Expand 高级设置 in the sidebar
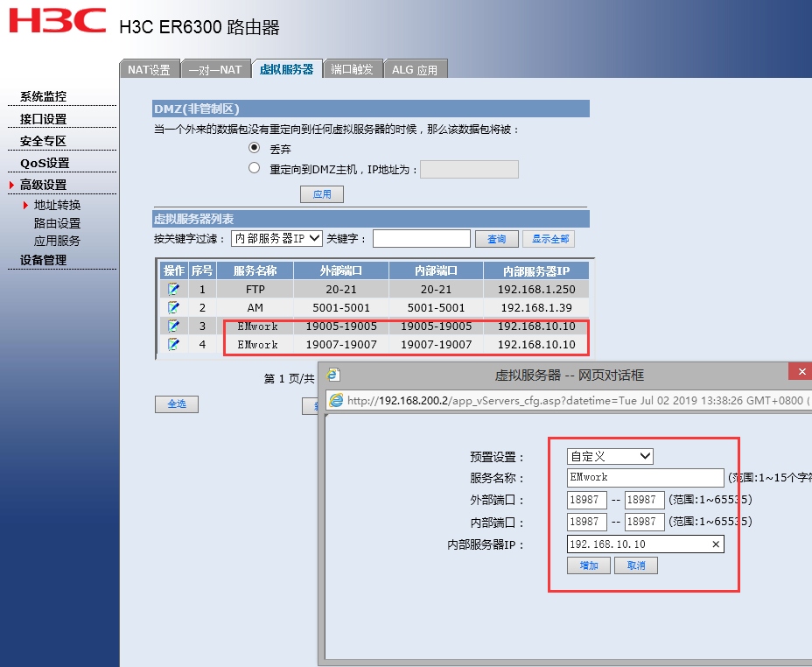 (43, 185)
